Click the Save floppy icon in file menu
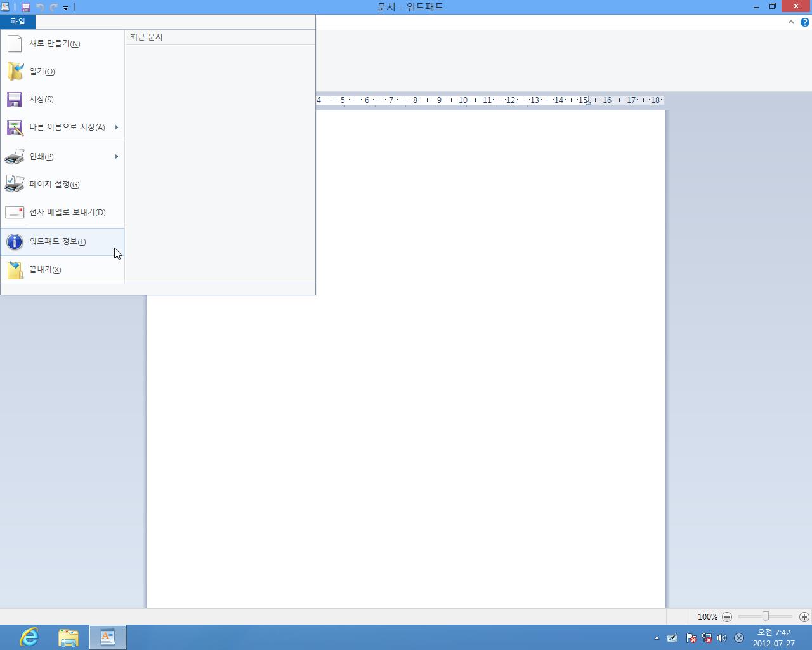This screenshot has width=812, height=650. [x=15, y=100]
